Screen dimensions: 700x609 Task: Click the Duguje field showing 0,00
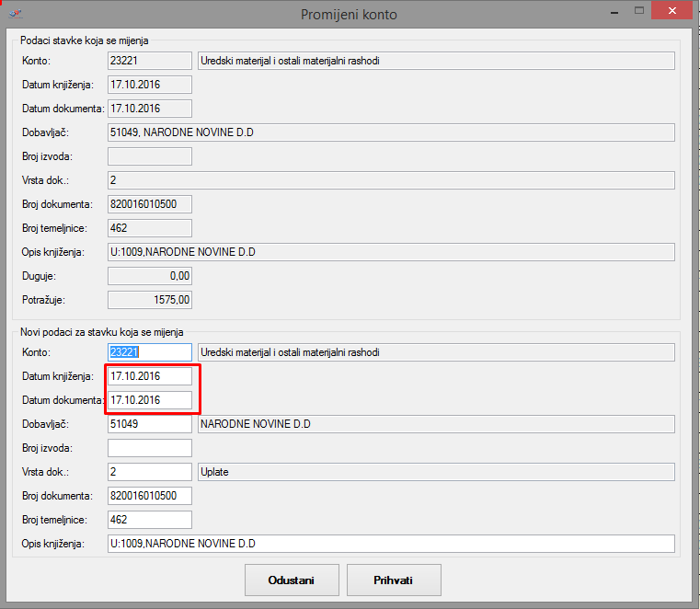pos(150,276)
